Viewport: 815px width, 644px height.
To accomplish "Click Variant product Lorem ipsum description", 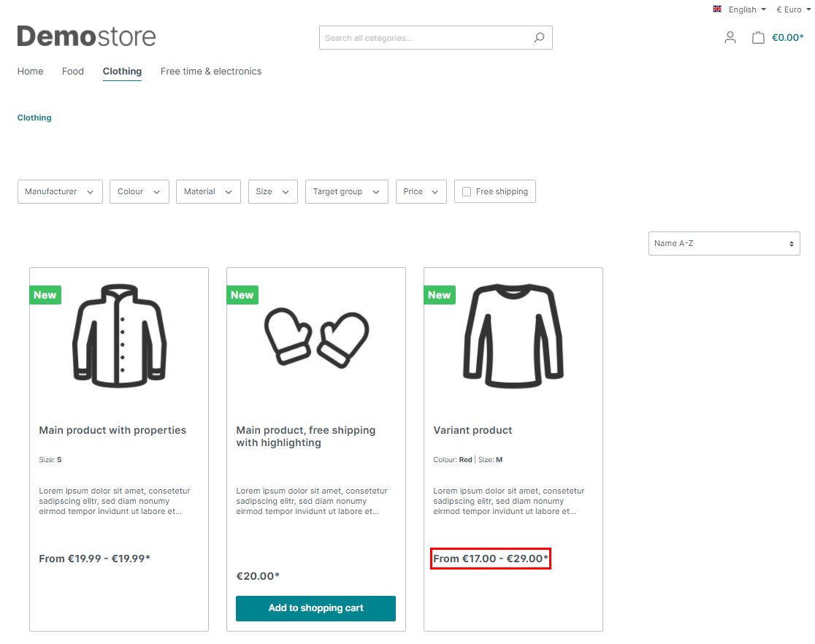I will coord(509,501).
